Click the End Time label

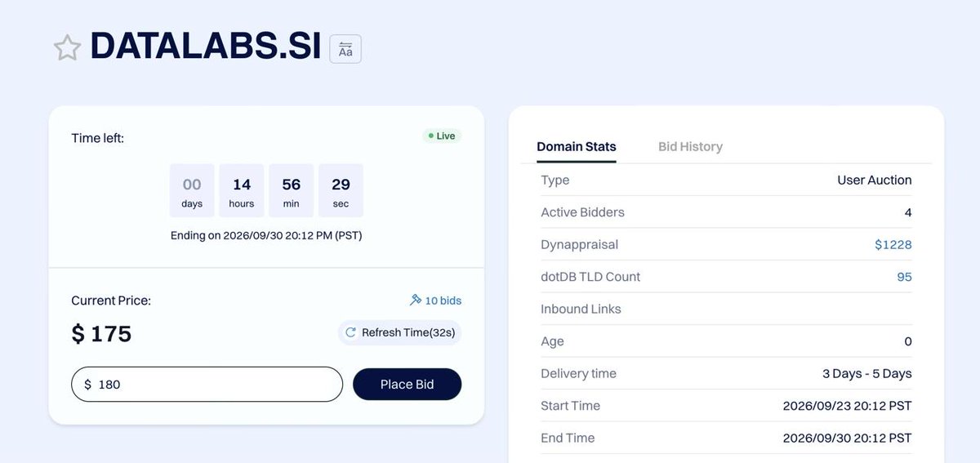pos(568,438)
